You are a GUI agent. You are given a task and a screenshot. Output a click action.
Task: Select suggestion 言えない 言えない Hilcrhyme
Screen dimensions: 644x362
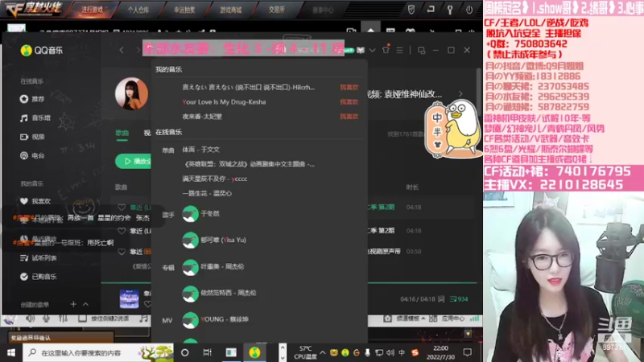pyautogui.click(x=249, y=88)
